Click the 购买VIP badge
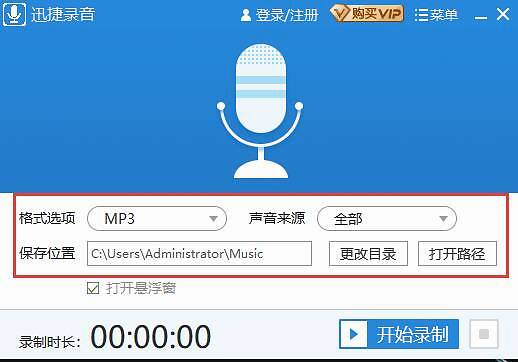 click(x=367, y=14)
